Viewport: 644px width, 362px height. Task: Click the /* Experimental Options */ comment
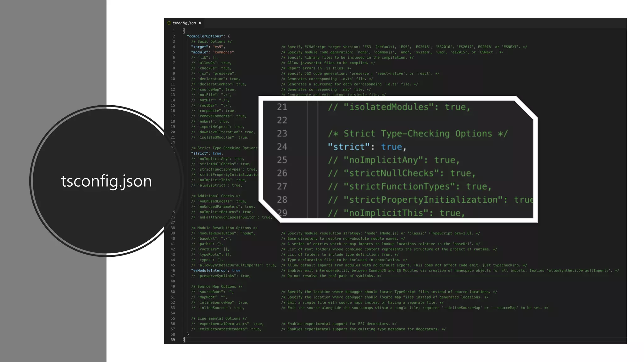click(219, 319)
